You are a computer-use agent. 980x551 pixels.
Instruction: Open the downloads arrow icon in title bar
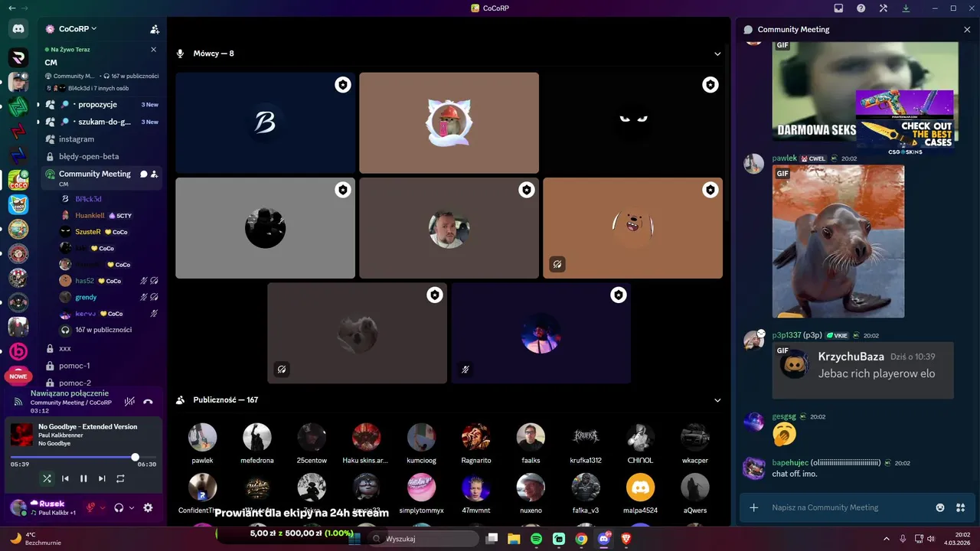coord(906,8)
